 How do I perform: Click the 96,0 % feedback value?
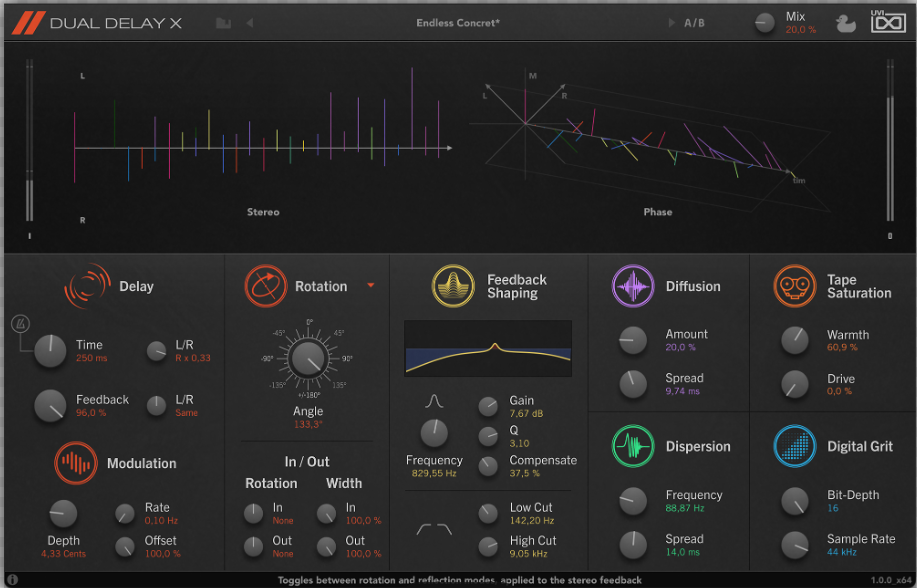point(91,413)
